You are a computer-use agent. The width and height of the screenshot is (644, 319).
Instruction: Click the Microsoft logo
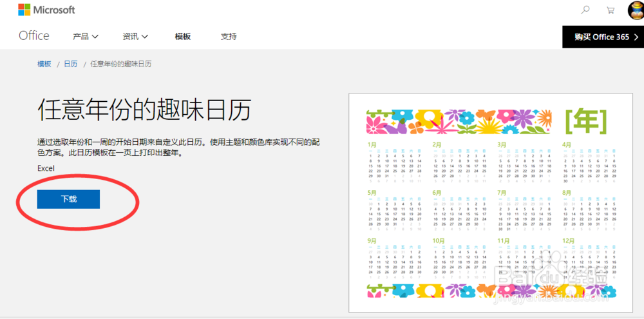click(x=46, y=10)
